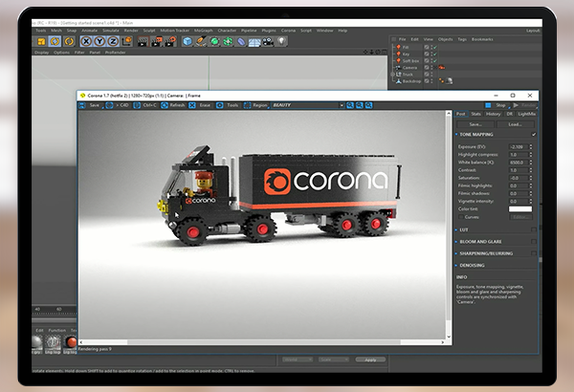The image size is (574, 392).
Task: Click the camera object icon in toolbar
Action: (x=268, y=41)
